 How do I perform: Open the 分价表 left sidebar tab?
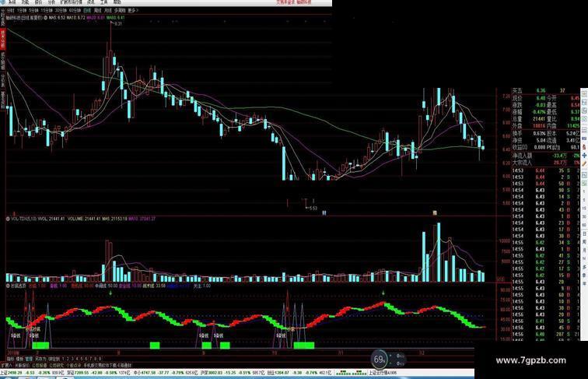pos(2,81)
